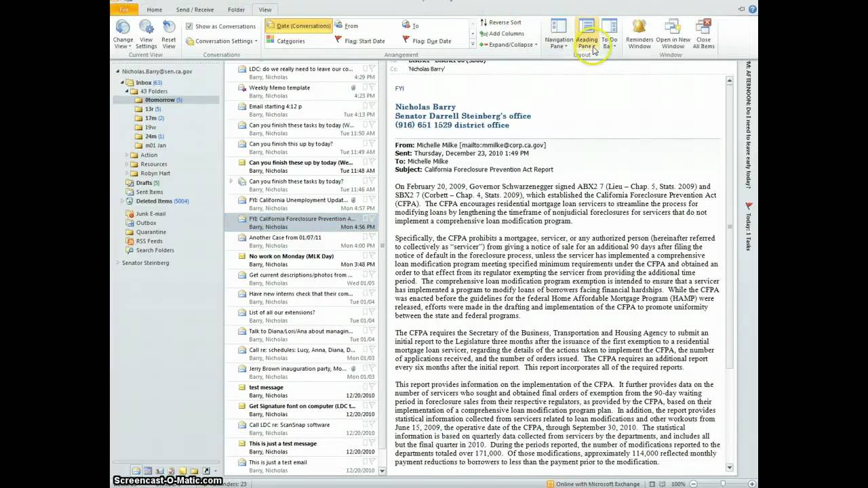
Task: Open Expand/Collapse dropdown
Action: [x=508, y=45]
